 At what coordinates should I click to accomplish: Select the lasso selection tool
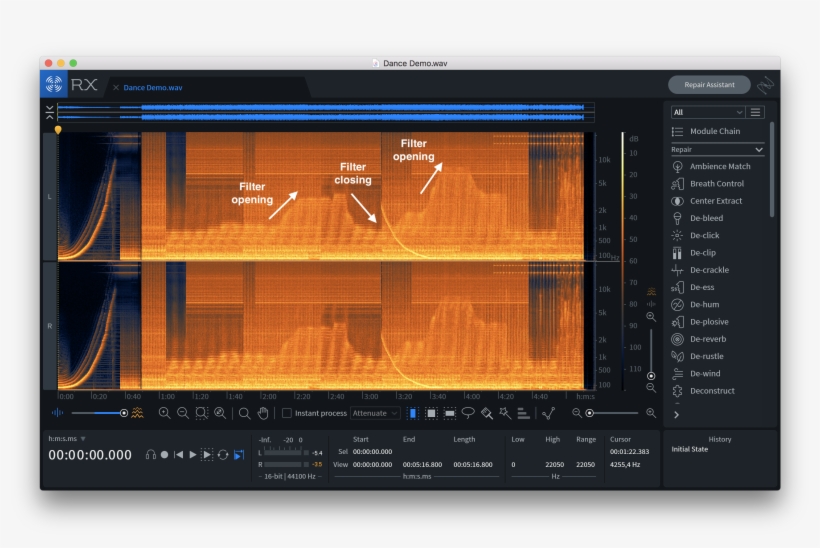pos(468,413)
